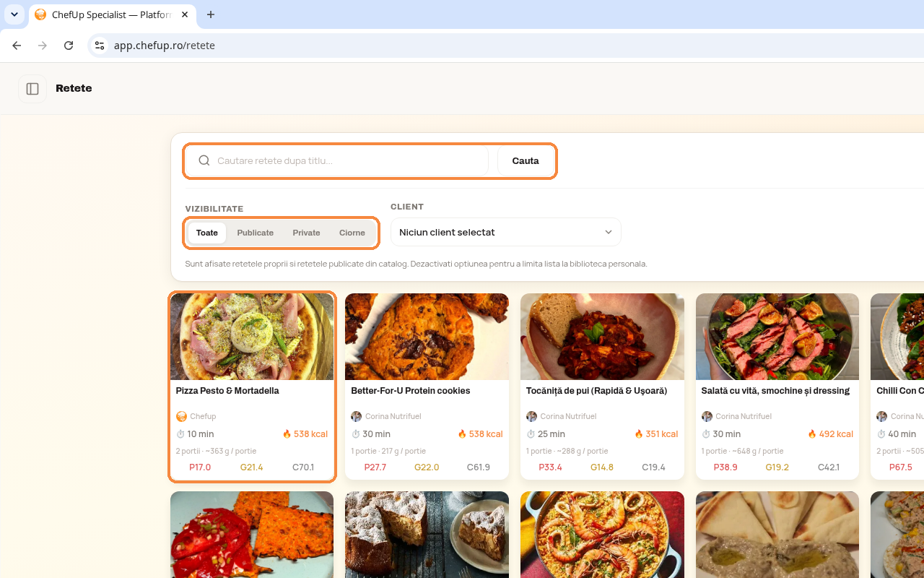Viewport: 924px width, 578px height.
Task: Click the author avatar on Tocăniță de pui card
Action: 531,416
